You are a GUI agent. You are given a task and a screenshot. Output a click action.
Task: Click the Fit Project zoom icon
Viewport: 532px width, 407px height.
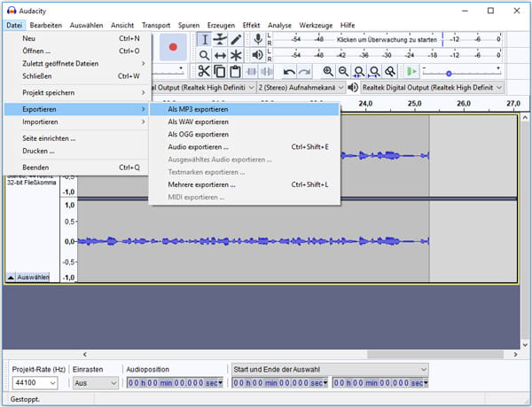pyautogui.click(x=374, y=72)
